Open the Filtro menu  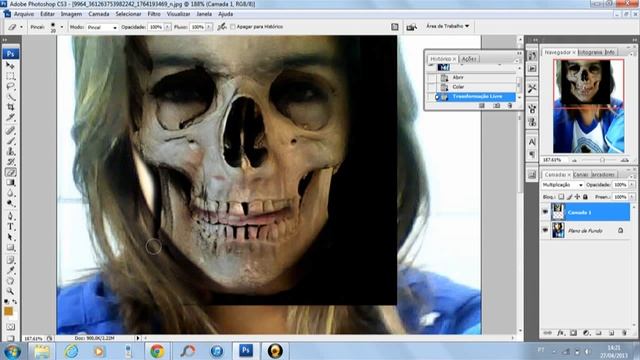(x=154, y=14)
